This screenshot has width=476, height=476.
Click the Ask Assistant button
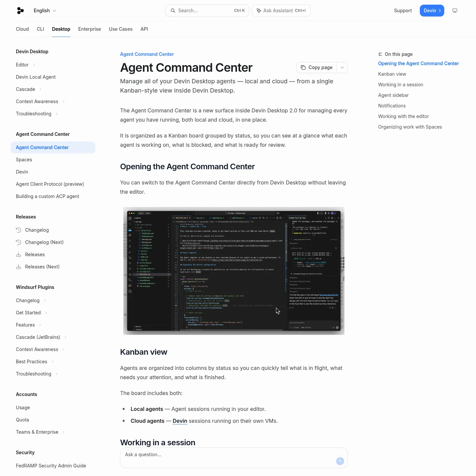[x=281, y=11]
